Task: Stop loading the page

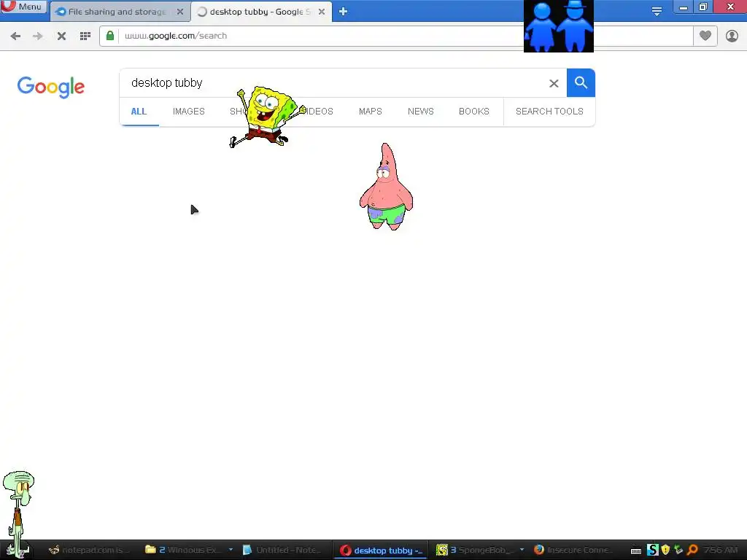Action: coord(61,36)
